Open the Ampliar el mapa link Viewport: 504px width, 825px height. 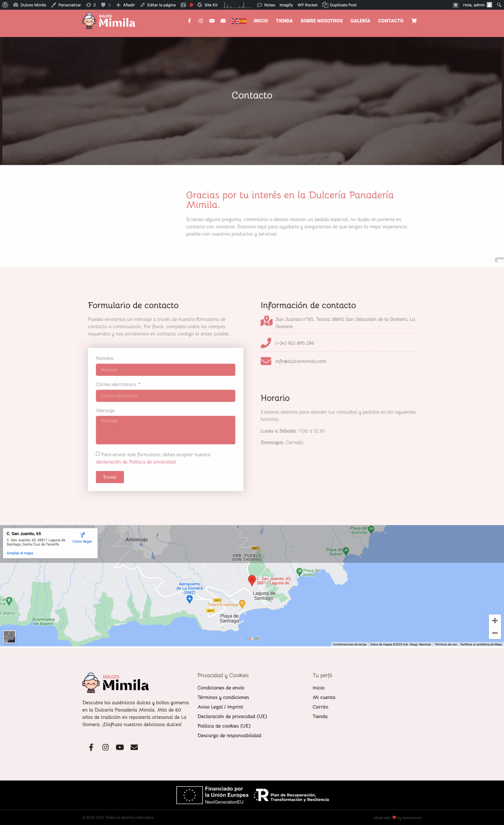point(20,553)
